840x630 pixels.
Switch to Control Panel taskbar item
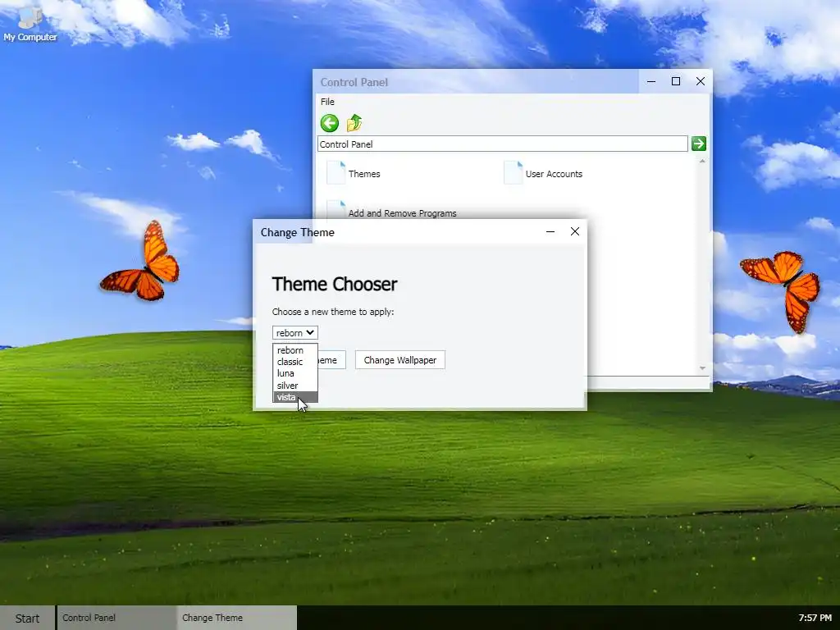(116, 618)
